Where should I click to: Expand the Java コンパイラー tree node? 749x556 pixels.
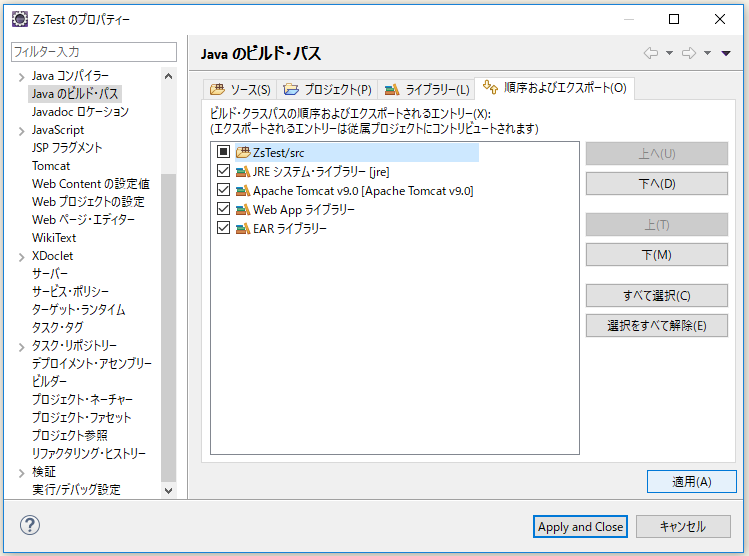pyautogui.click(x=21, y=77)
